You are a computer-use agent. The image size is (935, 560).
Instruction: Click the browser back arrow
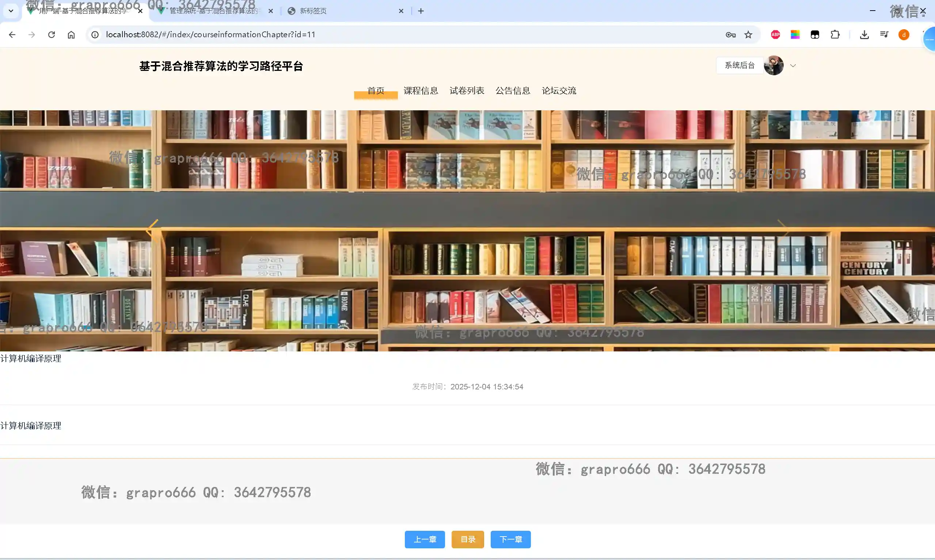[x=12, y=35]
